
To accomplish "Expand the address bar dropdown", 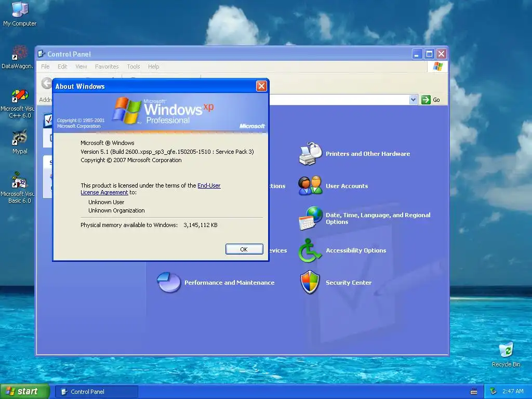I will (x=413, y=100).
